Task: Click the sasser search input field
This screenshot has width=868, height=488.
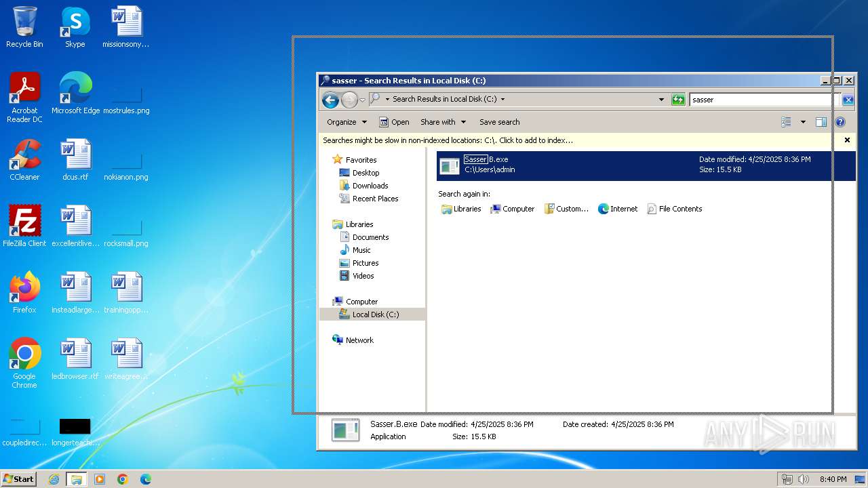Action: 764,100
